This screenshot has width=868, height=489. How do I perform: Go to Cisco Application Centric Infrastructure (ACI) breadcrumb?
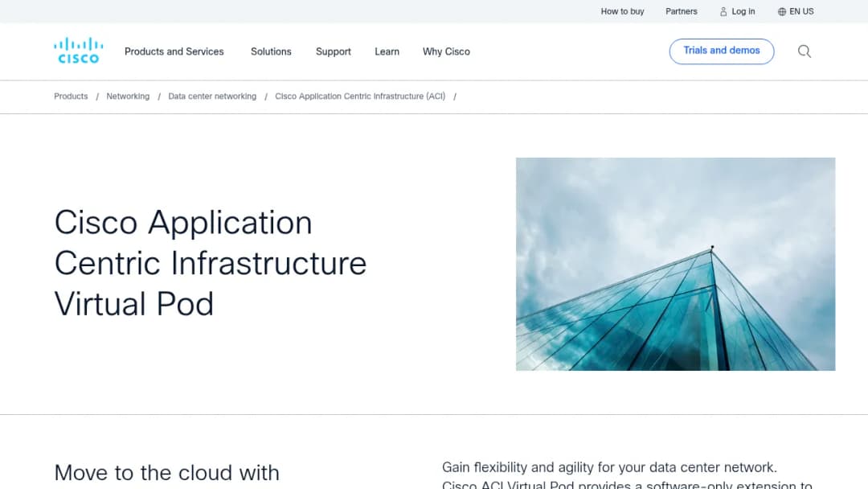[x=360, y=97]
